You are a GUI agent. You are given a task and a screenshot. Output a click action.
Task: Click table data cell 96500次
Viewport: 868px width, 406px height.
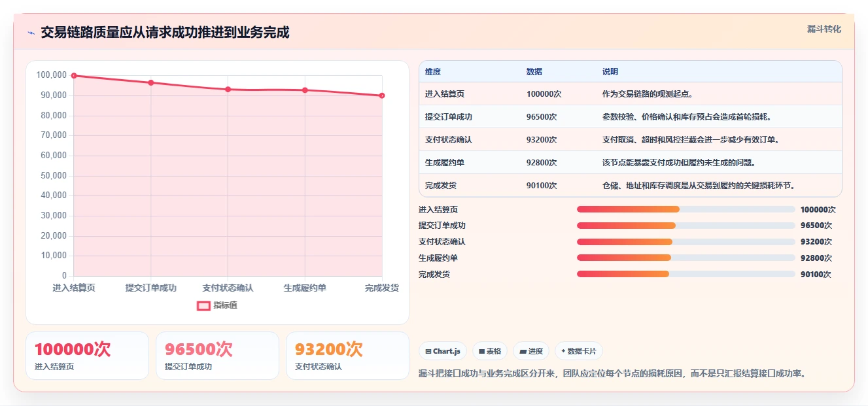pyautogui.click(x=542, y=117)
